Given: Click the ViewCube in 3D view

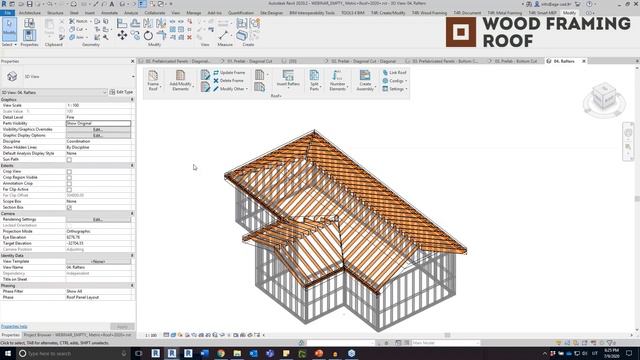Looking at the screenshot, I should coord(604,96).
